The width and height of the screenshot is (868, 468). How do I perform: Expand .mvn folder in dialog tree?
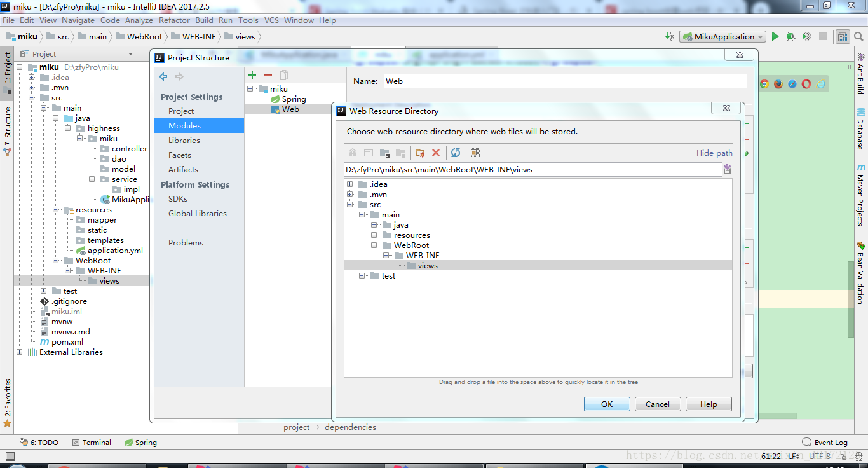tap(350, 195)
